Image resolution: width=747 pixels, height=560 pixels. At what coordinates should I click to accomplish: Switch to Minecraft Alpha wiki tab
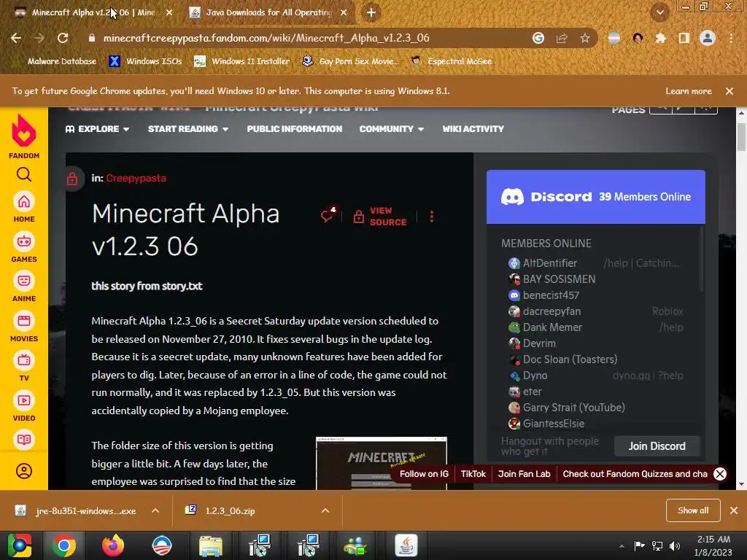(93, 12)
